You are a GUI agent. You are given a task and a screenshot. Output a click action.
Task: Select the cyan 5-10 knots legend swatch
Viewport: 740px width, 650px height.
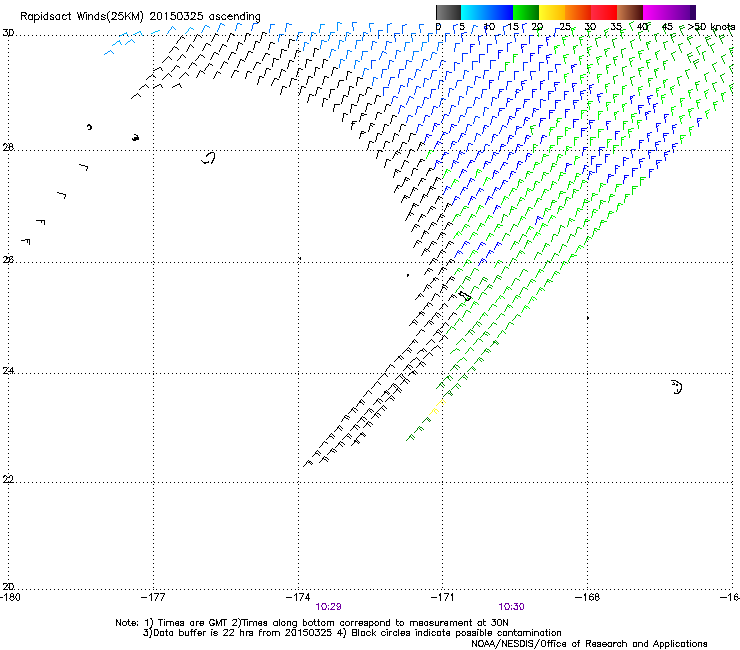click(x=474, y=12)
